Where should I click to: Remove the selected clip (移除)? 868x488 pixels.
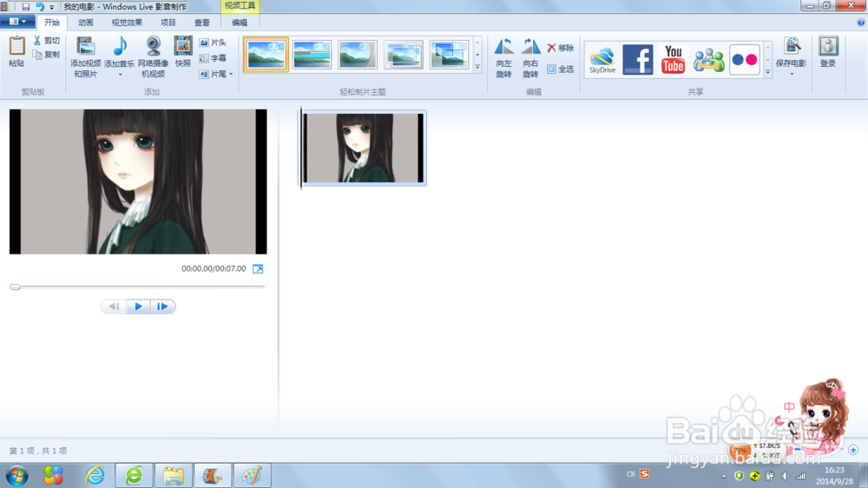point(560,48)
